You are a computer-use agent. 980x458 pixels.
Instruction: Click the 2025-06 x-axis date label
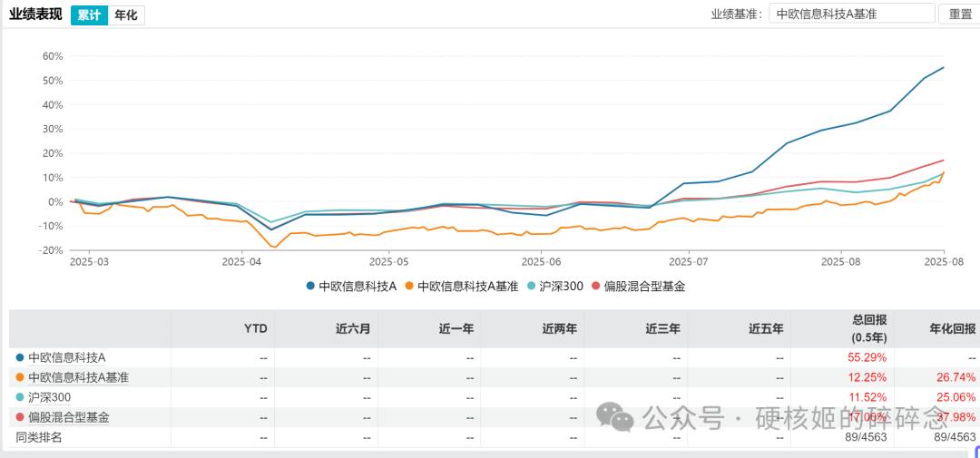pos(541,262)
